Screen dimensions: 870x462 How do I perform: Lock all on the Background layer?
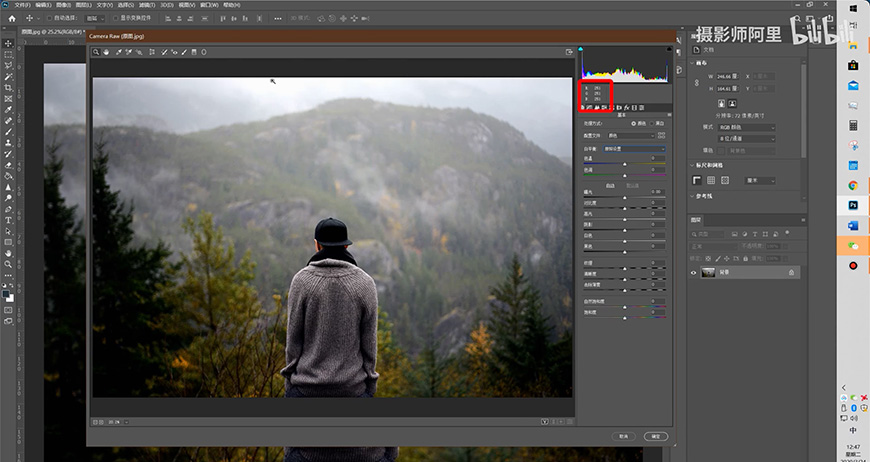pyautogui.click(x=746, y=258)
